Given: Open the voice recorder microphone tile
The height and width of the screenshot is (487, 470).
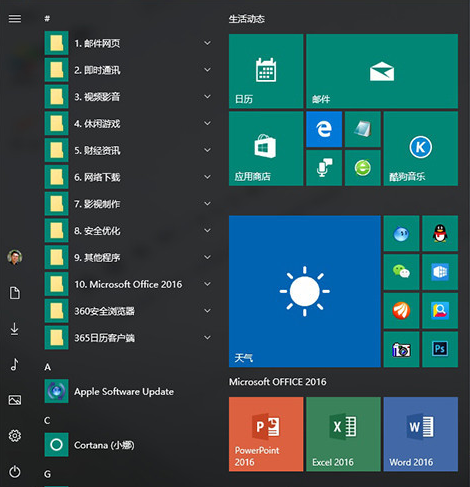Looking at the screenshot, I should tap(324, 168).
